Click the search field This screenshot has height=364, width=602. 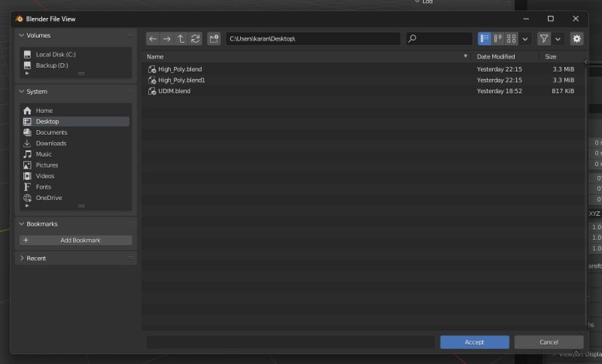click(439, 39)
